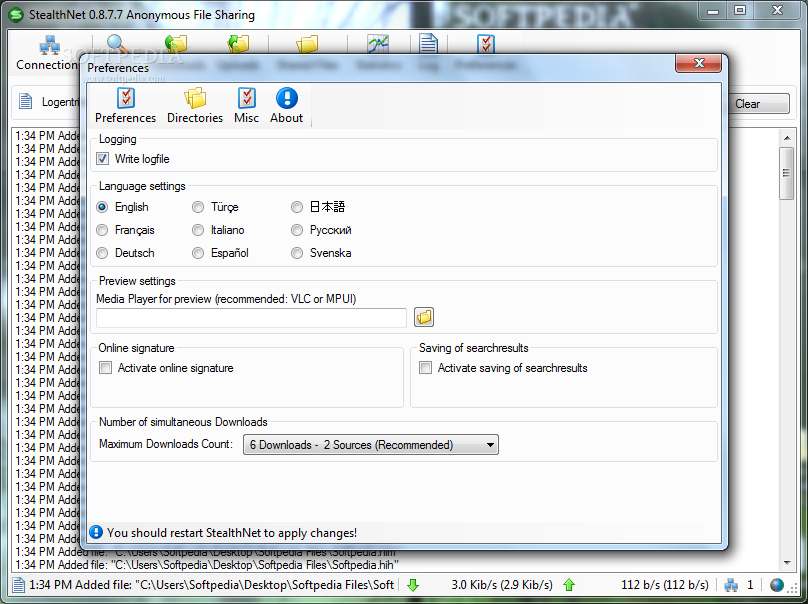Click the Media Player path input field

(251, 317)
